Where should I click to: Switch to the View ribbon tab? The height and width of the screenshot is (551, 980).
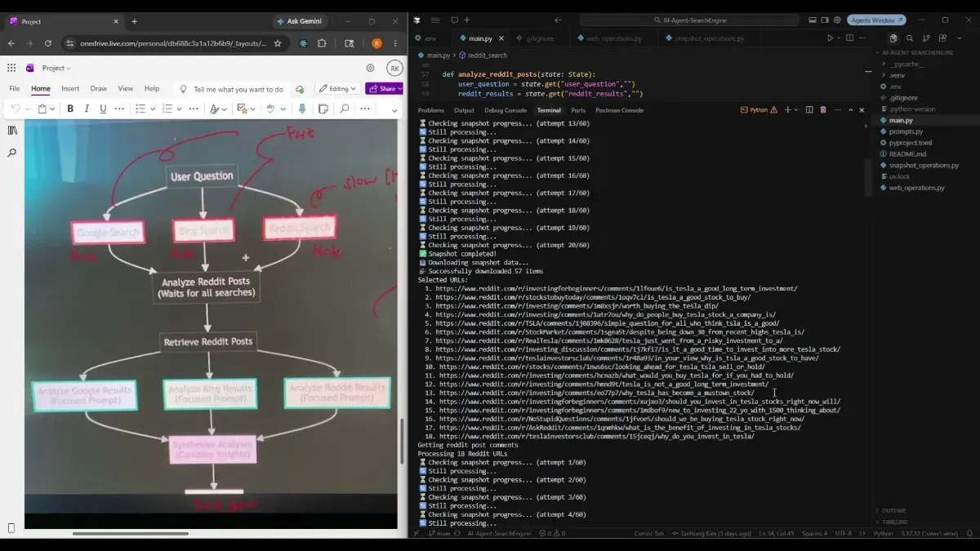point(125,89)
